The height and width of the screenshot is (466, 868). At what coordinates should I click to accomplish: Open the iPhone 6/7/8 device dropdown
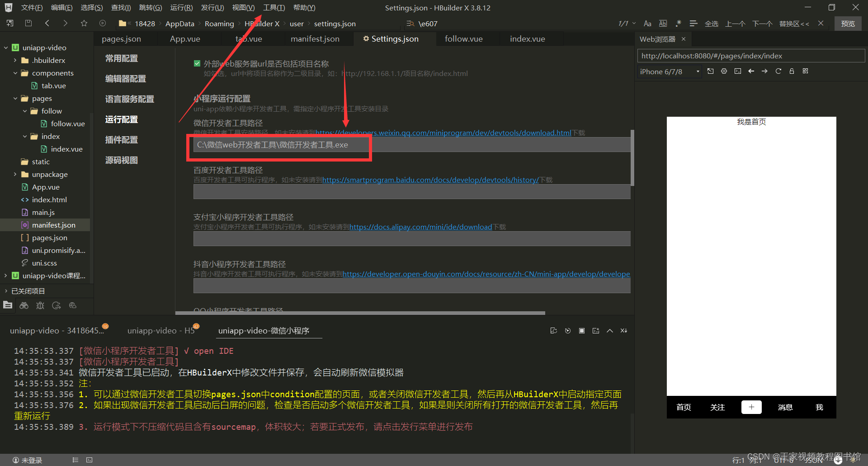670,71
